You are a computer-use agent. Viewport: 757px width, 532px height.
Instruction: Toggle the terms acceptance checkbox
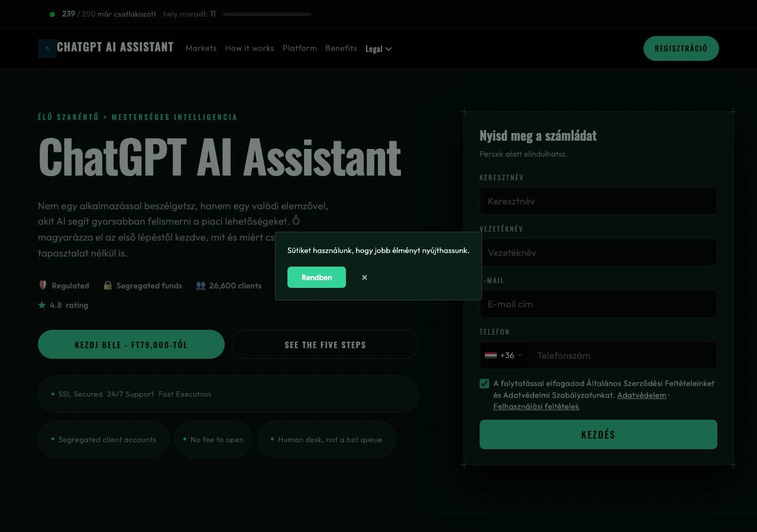click(x=484, y=384)
